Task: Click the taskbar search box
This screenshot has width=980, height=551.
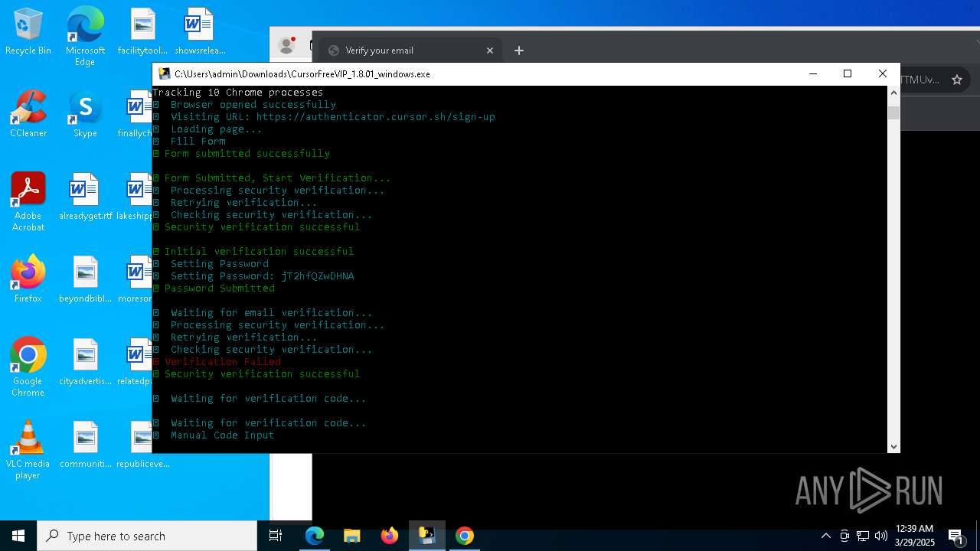Action: click(147, 536)
